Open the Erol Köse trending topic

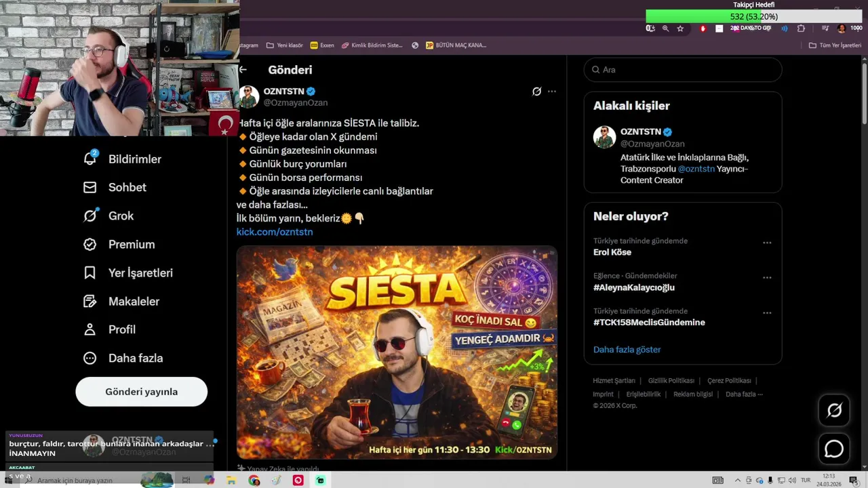tap(612, 252)
